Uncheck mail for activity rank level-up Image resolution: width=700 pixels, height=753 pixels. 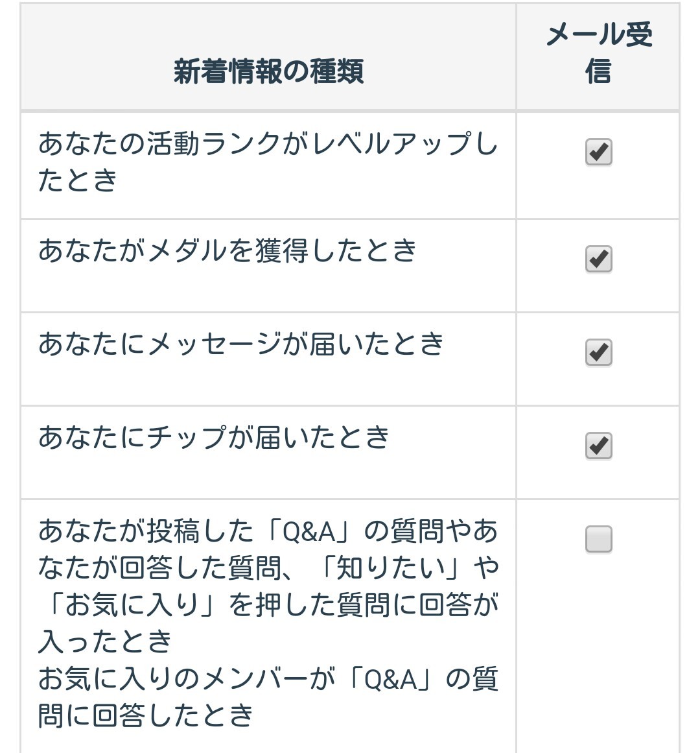pyautogui.click(x=598, y=152)
